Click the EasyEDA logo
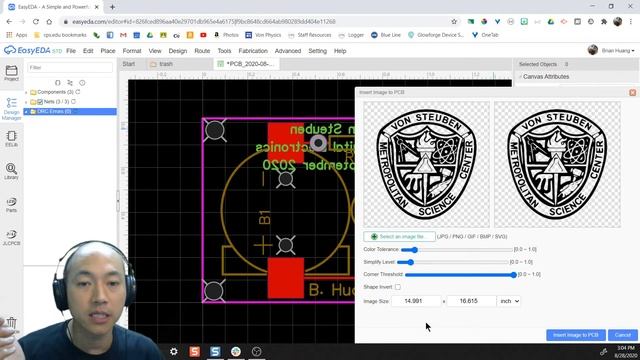The image size is (640, 360). 33,51
